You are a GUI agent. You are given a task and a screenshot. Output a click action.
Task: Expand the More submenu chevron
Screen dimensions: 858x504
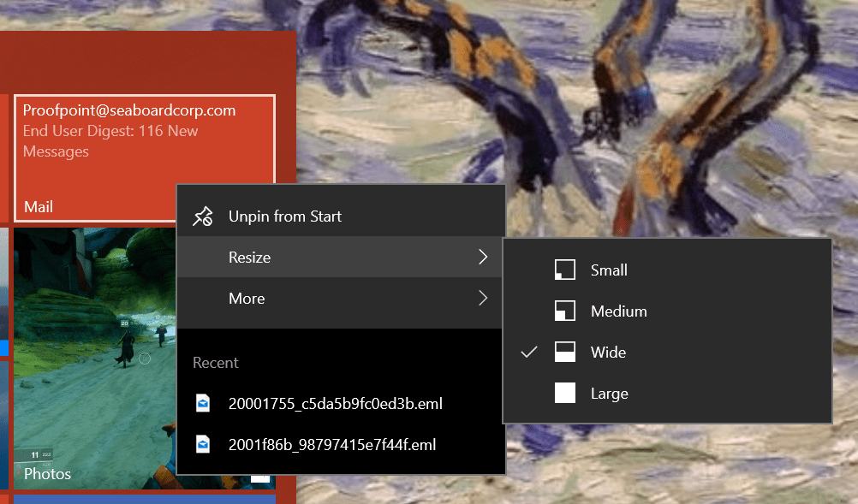click(x=482, y=298)
